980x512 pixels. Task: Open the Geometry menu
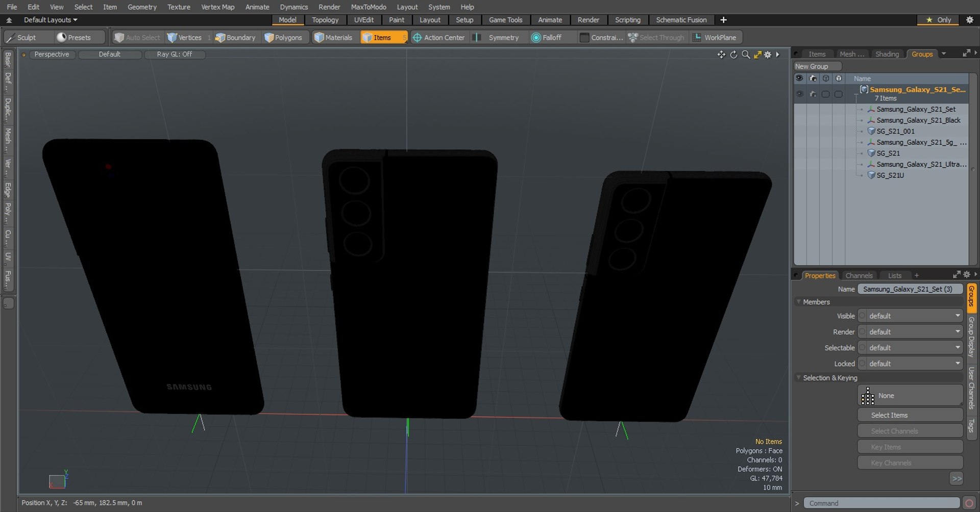tap(142, 7)
